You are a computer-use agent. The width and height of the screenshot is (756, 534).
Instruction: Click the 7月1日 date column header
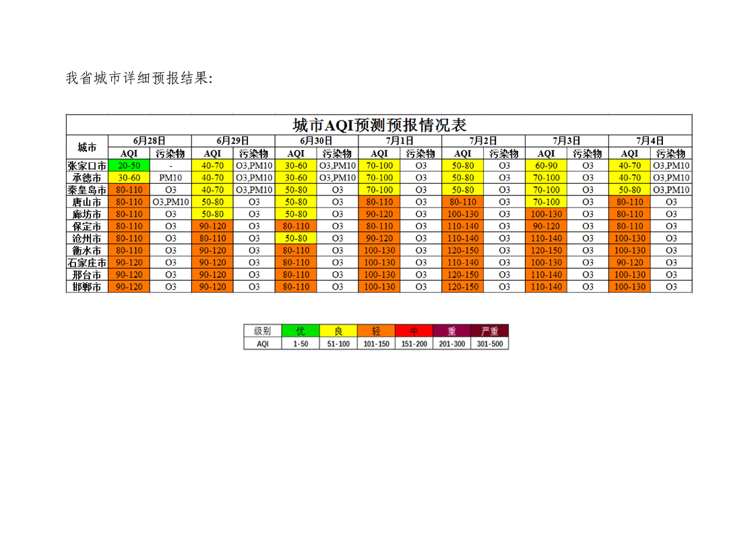[400, 141]
